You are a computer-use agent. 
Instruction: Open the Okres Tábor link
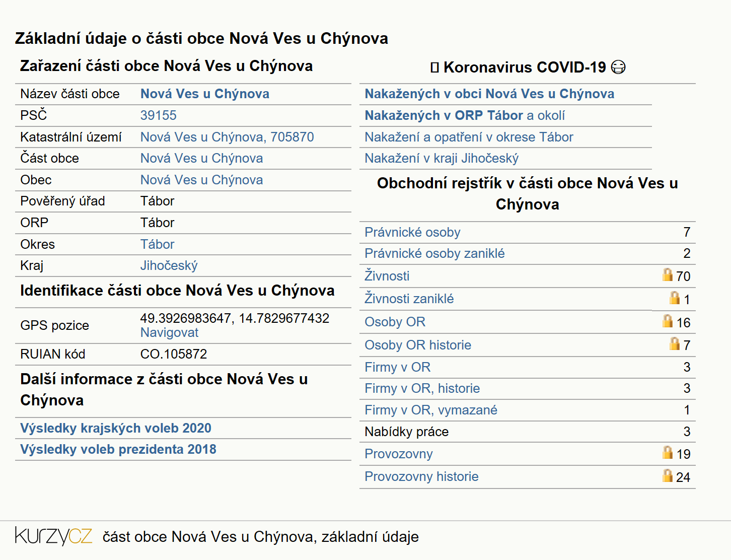pos(157,244)
